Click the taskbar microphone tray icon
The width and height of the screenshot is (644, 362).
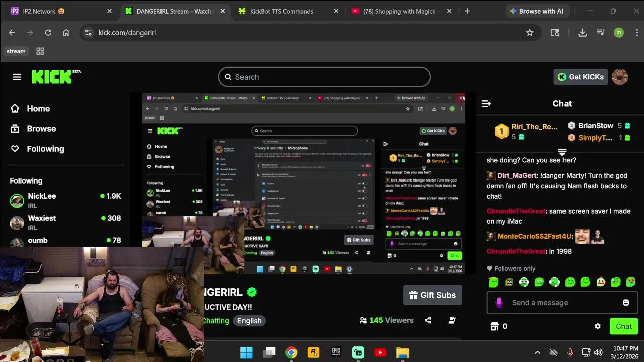(570, 352)
